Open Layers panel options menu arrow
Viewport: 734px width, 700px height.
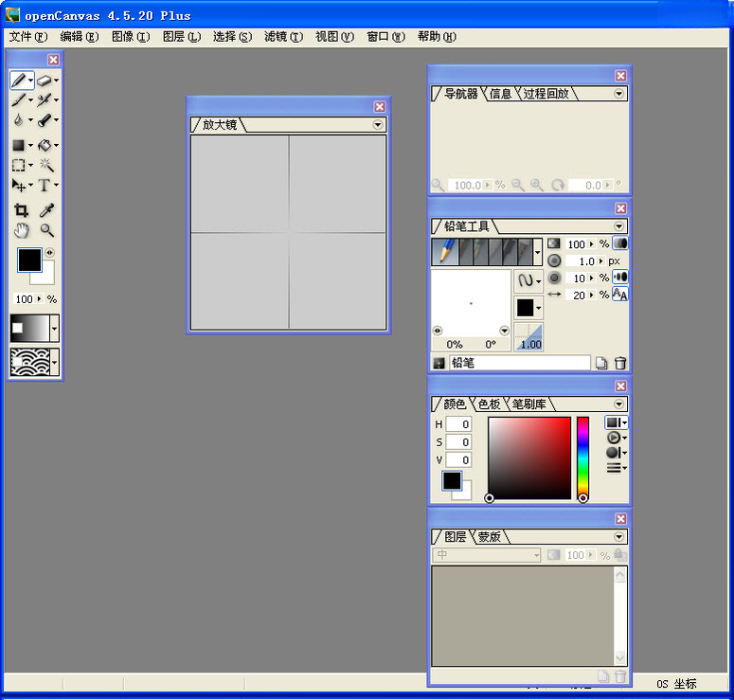(x=618, y=536)
